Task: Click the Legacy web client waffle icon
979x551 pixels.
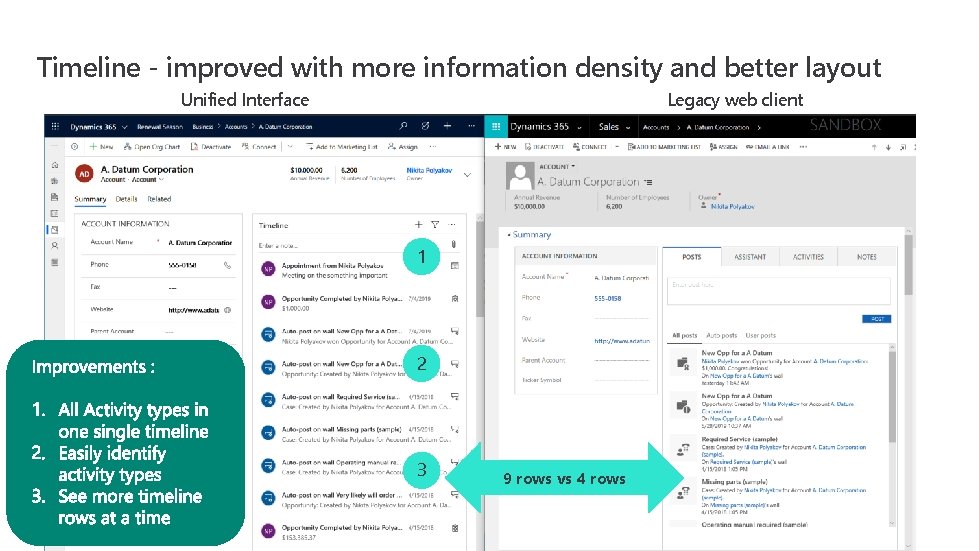Action: [496, 126]
